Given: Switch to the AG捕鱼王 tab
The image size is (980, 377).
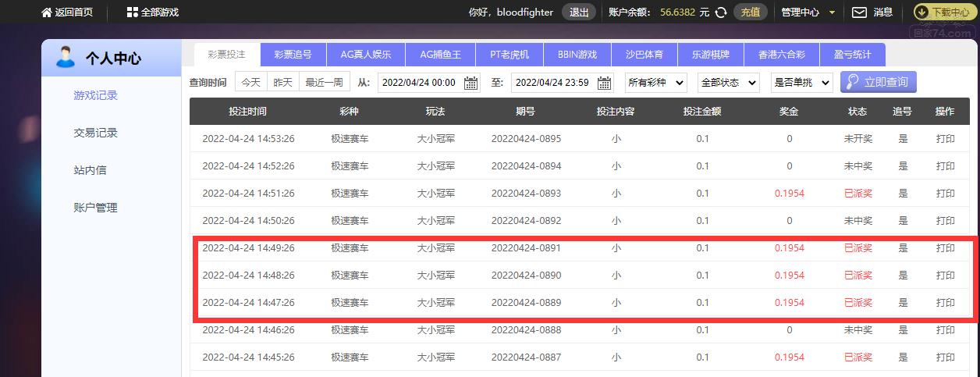Looking at the screenshot, I should pos(441,55).
